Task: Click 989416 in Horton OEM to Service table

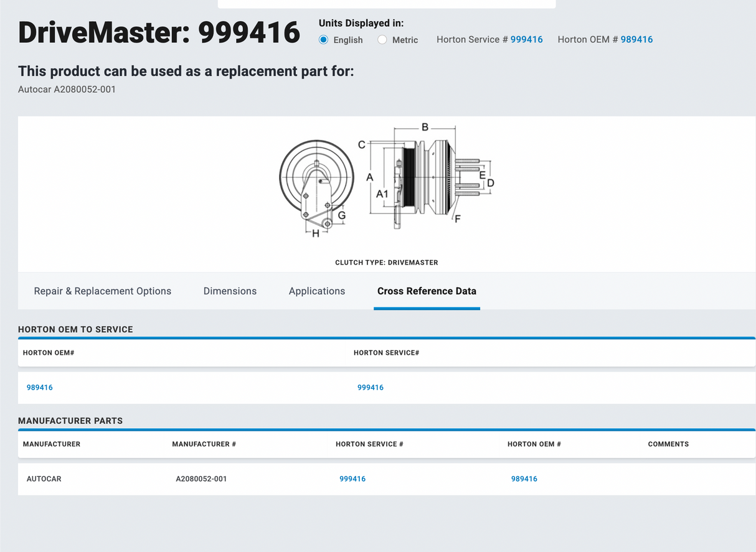Action: click(40, 388)
